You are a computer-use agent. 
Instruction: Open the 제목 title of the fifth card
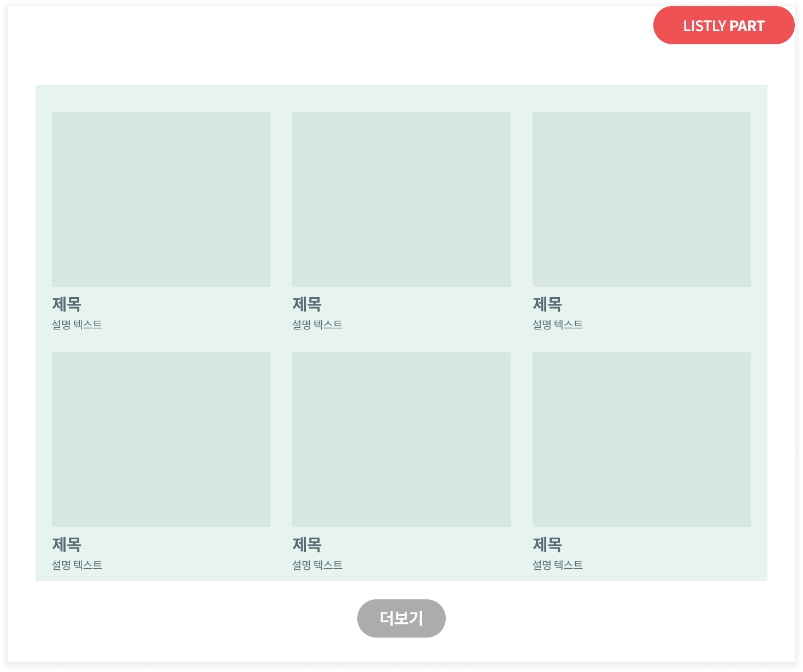click(x=307, y=545)
